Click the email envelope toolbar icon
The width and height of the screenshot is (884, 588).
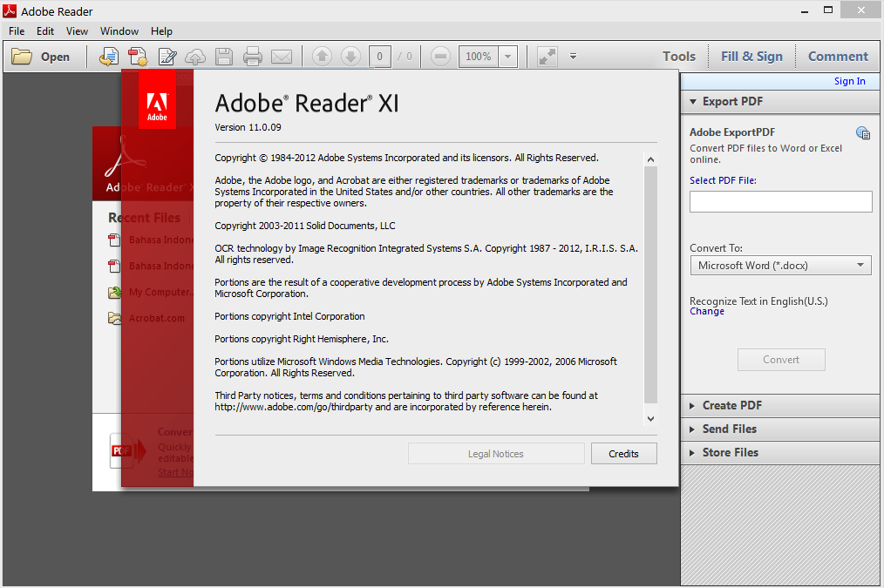point(282,57)
